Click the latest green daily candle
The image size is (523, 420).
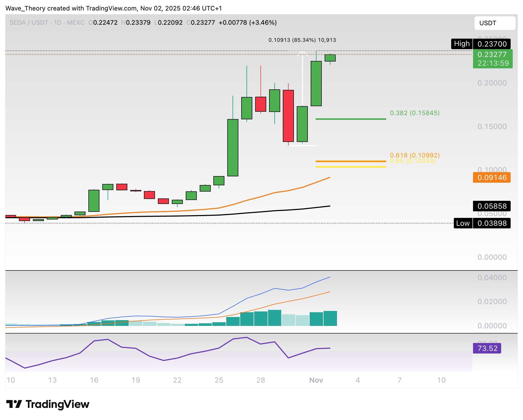click(330, 58)
